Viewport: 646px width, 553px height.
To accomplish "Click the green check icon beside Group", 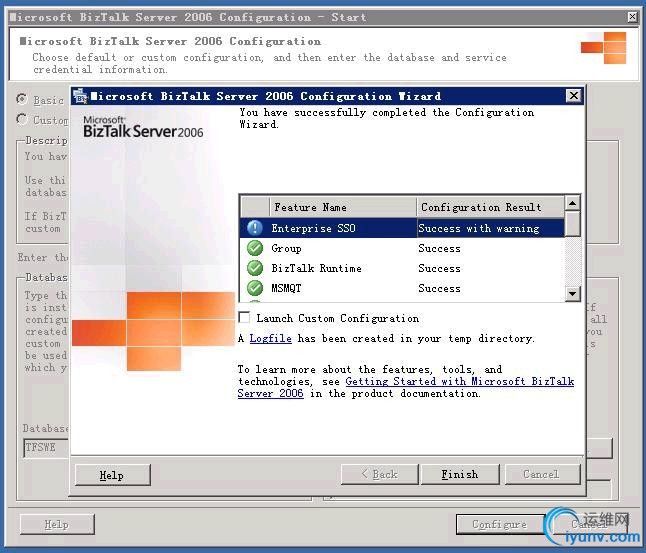I will tap(255, 248).
